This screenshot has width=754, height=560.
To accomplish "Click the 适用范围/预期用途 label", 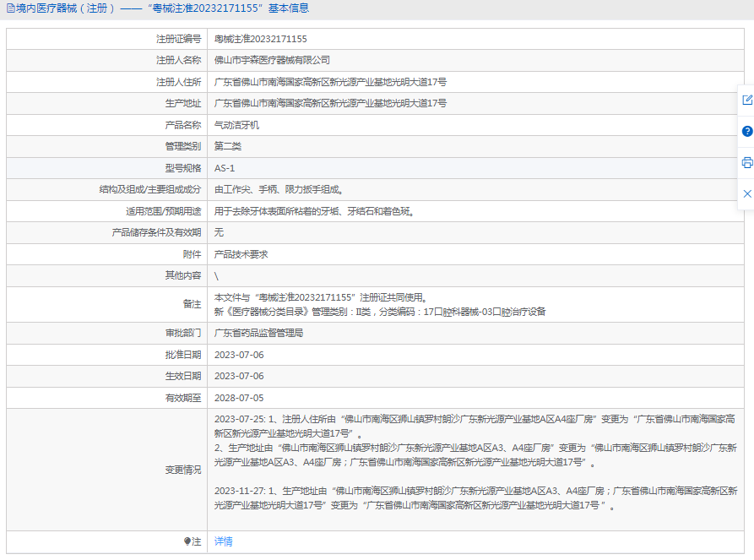I will point(164,211).
